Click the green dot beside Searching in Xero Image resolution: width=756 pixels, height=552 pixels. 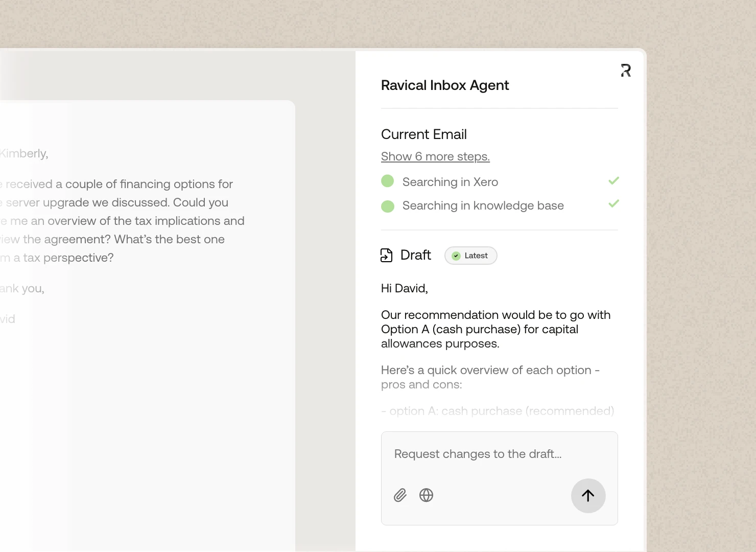(388, 181)
